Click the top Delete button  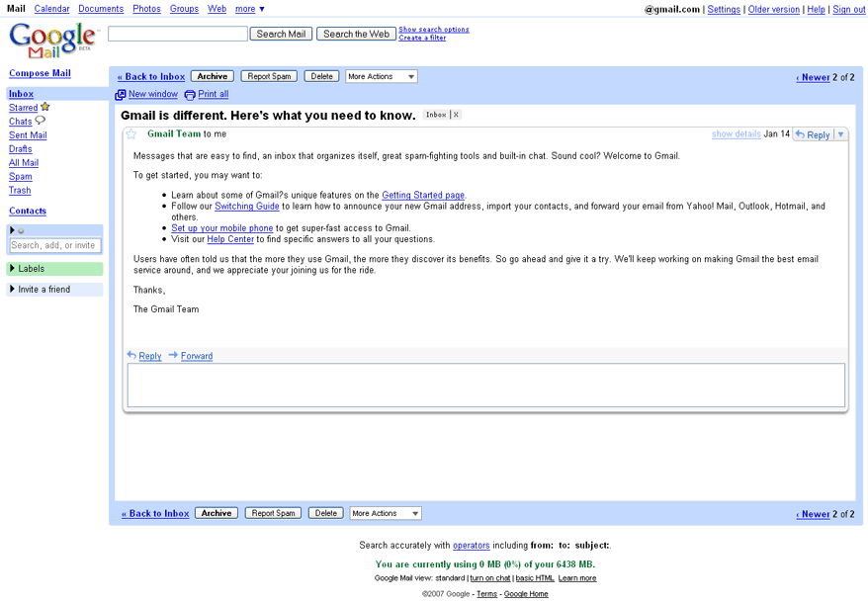pos(321,76)
